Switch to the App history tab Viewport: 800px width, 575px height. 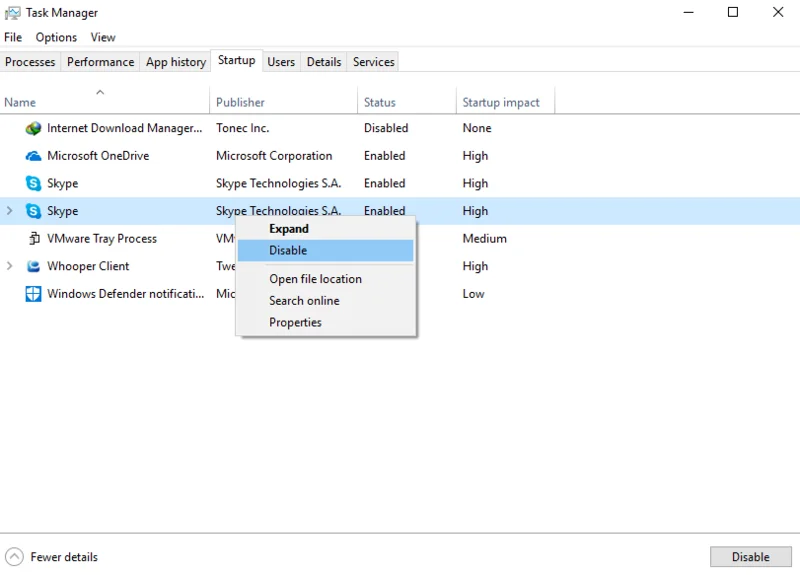tap(176, 62)
